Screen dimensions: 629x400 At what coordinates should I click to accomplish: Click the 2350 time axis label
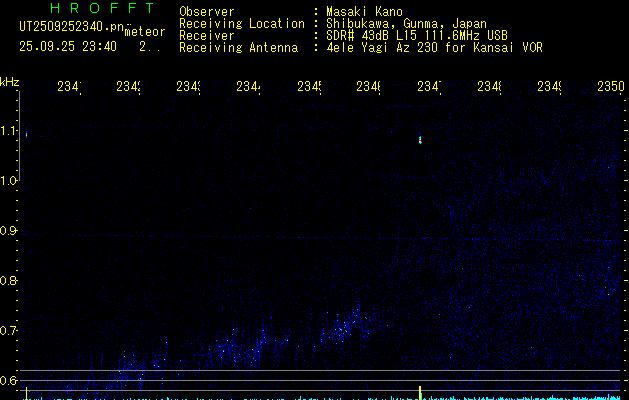point(611,86)
